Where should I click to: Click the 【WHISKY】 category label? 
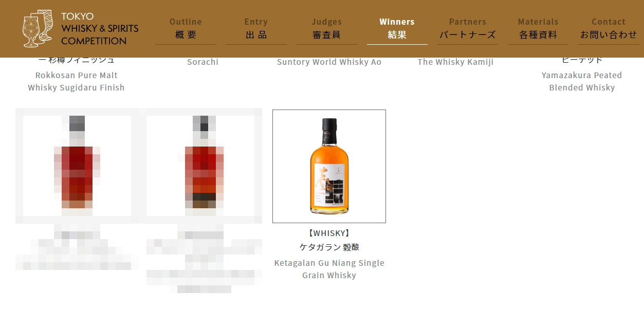pos(329,233)
